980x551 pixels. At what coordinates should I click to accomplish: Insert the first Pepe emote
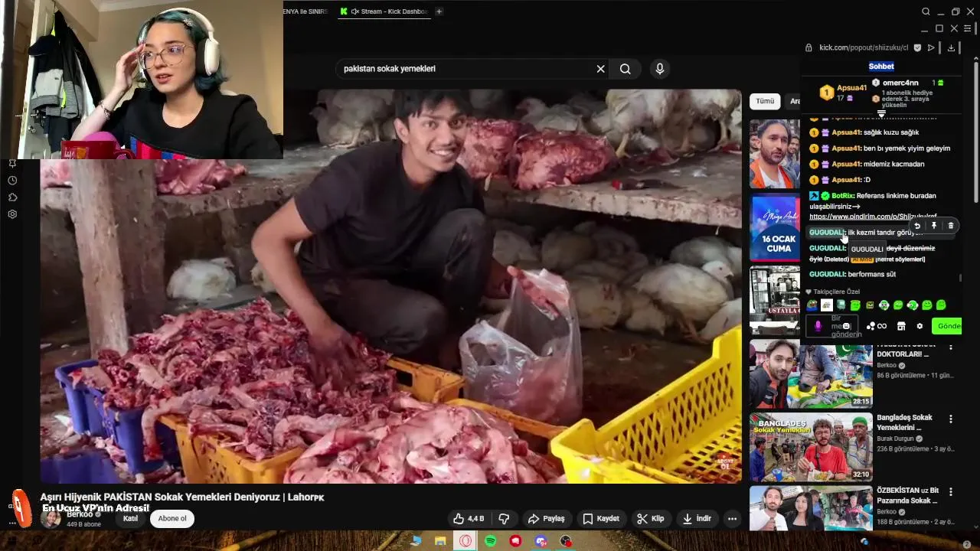tap(812, 305)
